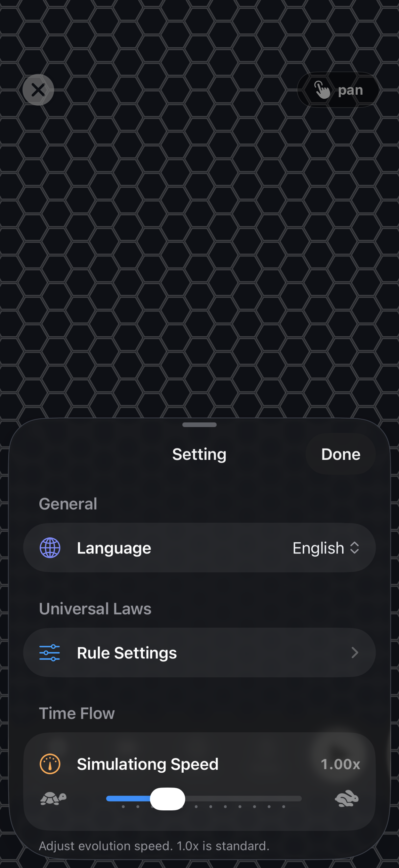Click a hexagon cell in the grid
The image size is (399, 868).
[199, 236]
